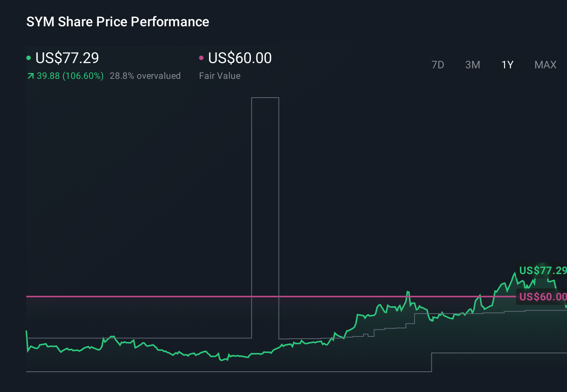Click the SYM Share Price Performance title
Screen dimensions: 567x392
click(x=118, y=22)
